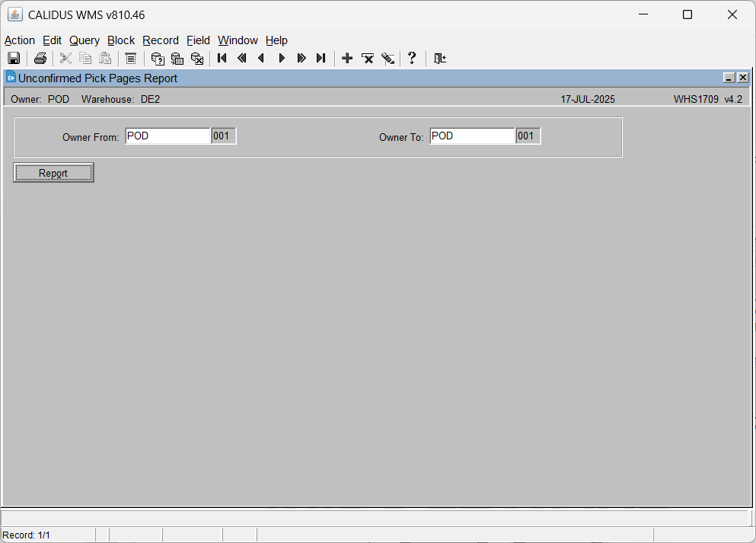The image size is (756, 543).
Task: Open the Query menu
Action: 85,40
